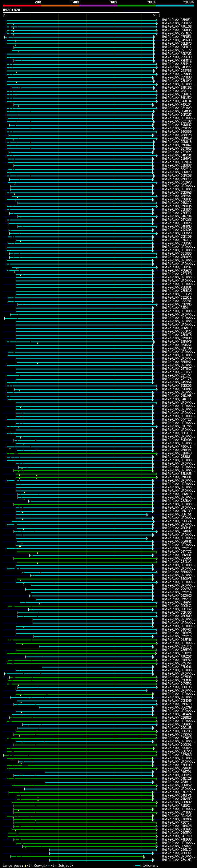197x868 pixels.
Task: Open UniRef100_A9PDI4 entry
Action: pyautogui.click(x=177, y=47)
